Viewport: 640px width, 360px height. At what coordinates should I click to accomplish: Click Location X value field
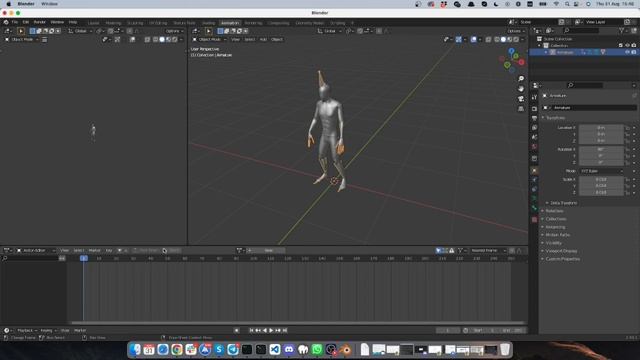click(x=601, y=128)
